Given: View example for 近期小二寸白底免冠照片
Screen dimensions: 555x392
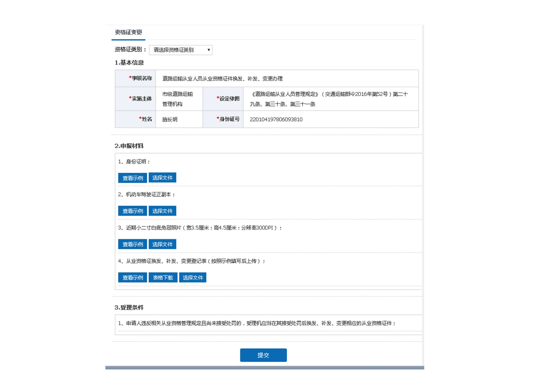Looking at the screenshot, I should point(132,244).
